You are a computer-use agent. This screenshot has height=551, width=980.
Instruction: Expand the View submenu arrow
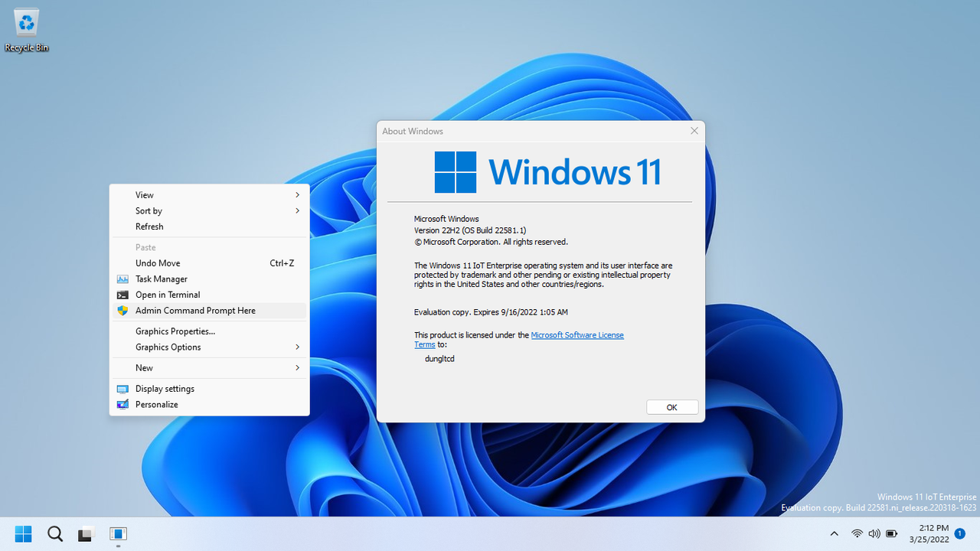[298, 195]
